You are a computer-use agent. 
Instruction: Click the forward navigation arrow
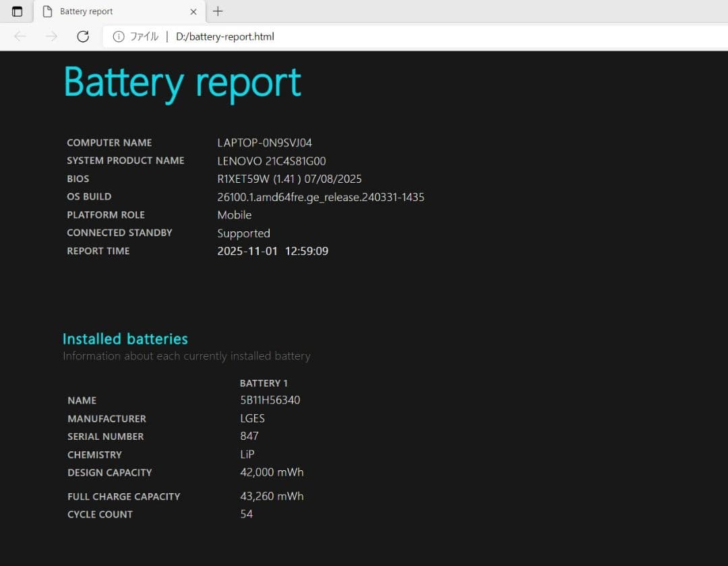click(x=51, y=36)
